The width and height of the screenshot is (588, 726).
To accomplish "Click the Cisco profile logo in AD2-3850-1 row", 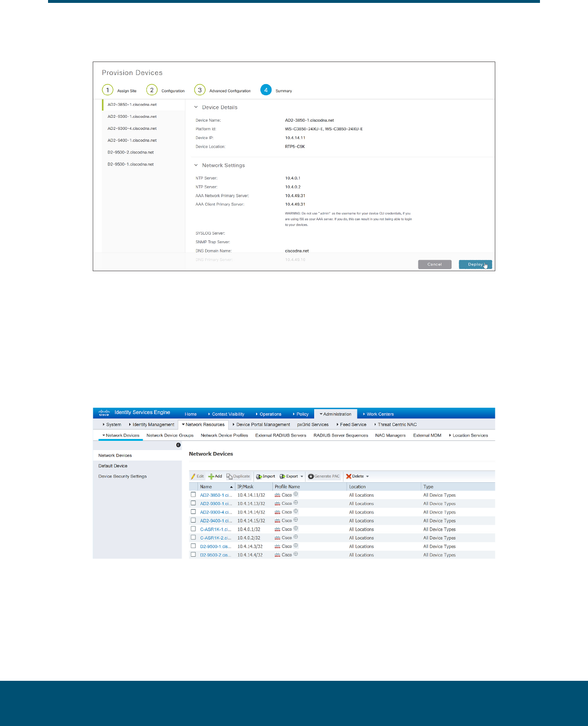I will [277, 495].
